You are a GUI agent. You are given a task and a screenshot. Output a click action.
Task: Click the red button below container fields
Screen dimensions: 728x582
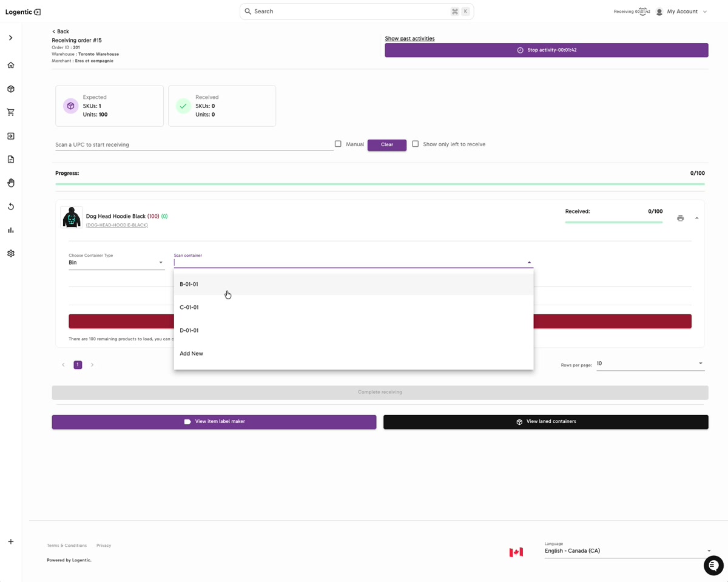coord(380,321)
